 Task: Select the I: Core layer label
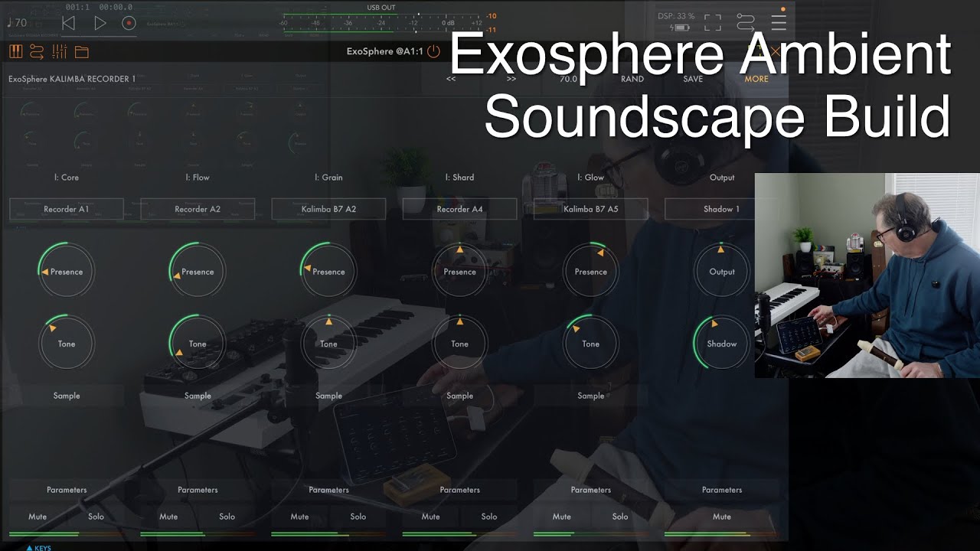pos(67,178)
